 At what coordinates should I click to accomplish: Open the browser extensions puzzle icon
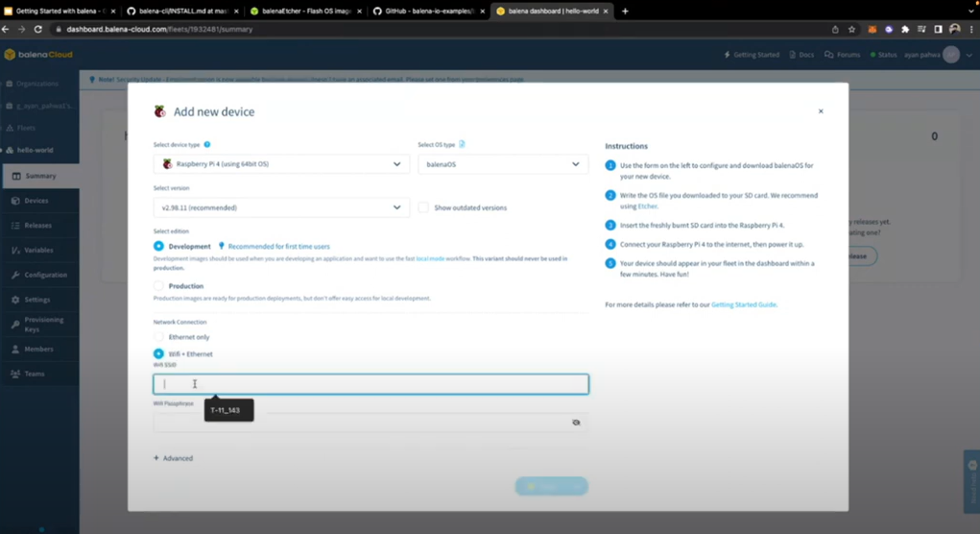(x=905, y=30)
